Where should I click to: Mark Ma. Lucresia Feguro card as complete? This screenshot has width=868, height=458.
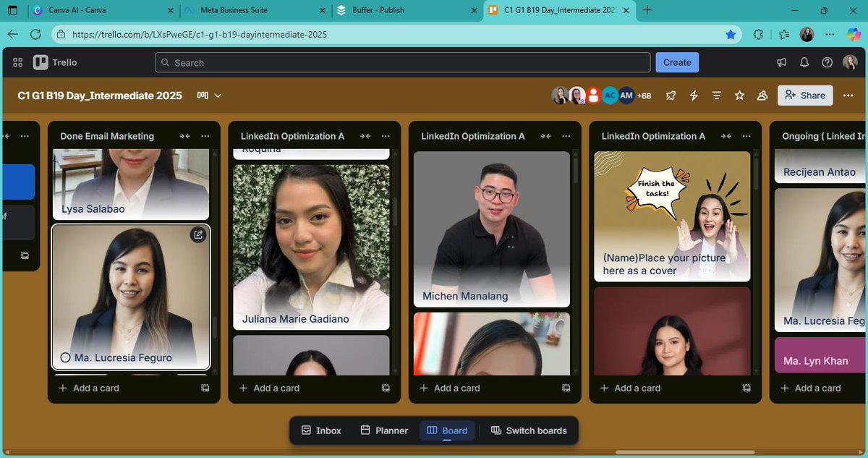tap(64, 357)
